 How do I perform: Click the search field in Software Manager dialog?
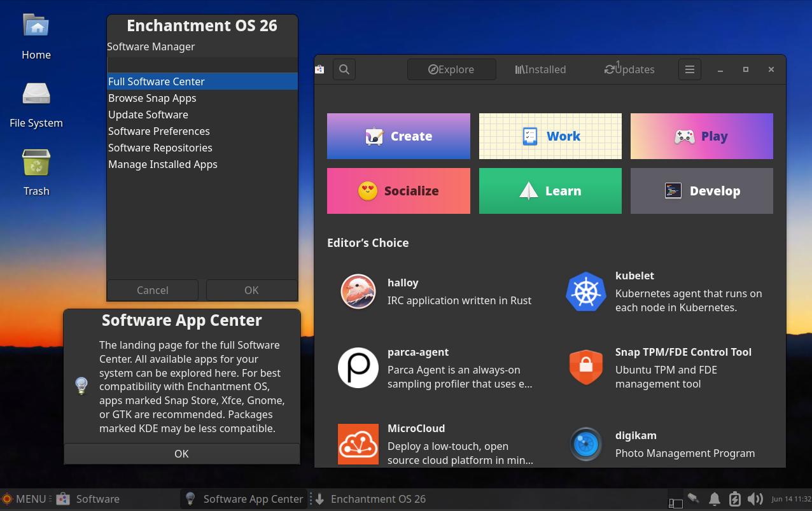pos(202,64)
